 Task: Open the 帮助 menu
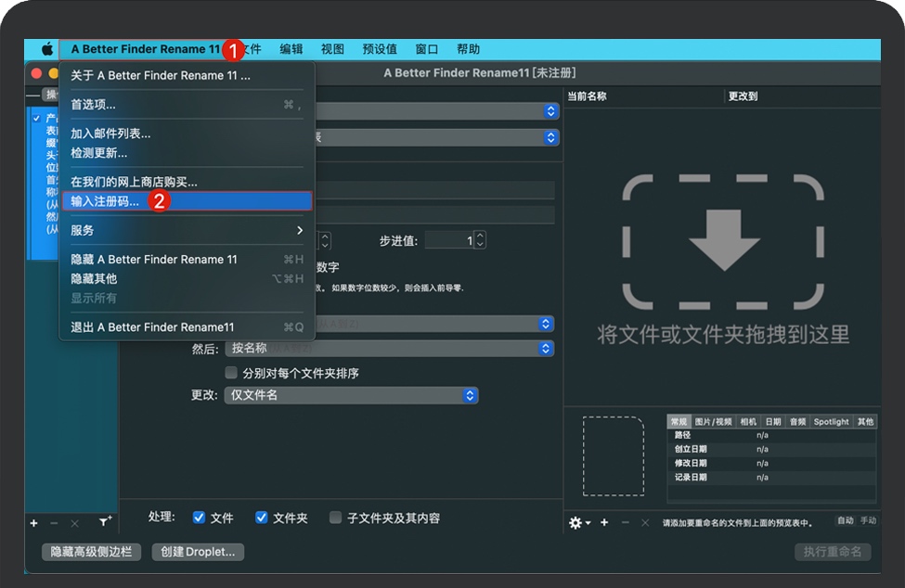pyautogui.click(x=468, y=49)
